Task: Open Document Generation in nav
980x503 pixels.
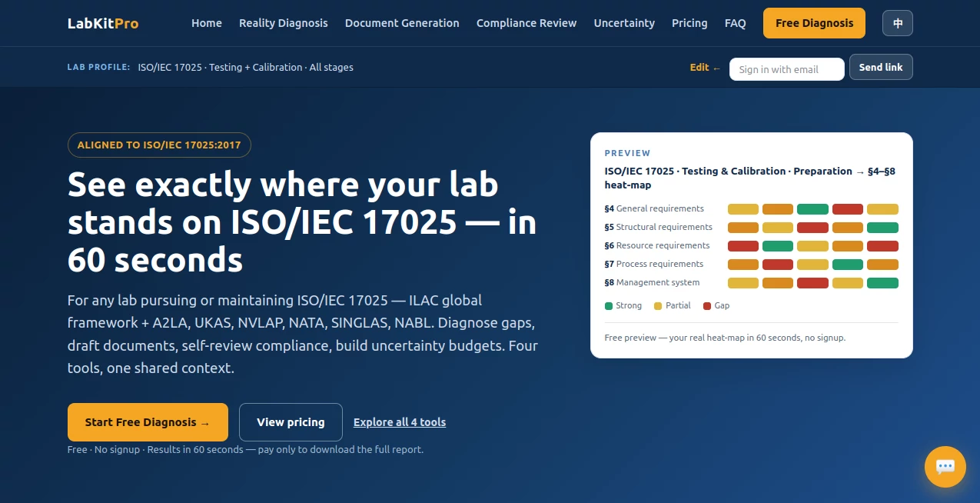Action: click(x=402, y=23)
